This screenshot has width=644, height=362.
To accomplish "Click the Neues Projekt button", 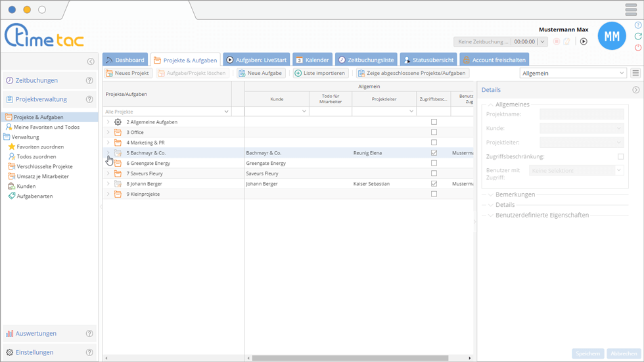I will 128,74.
